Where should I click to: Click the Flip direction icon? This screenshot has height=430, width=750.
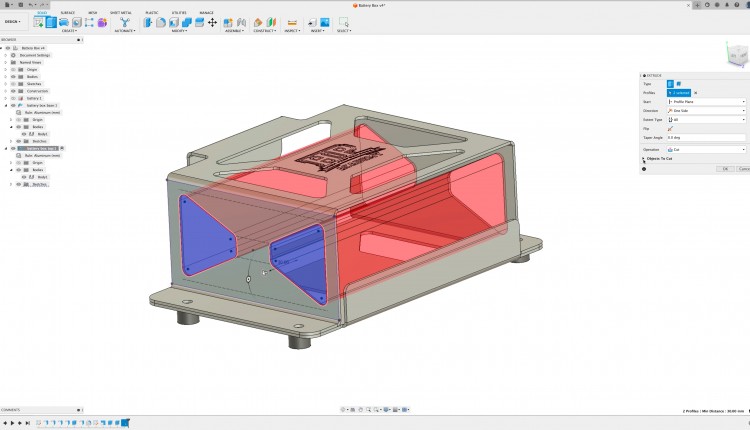pyautogui.click(x=670, y=129)
